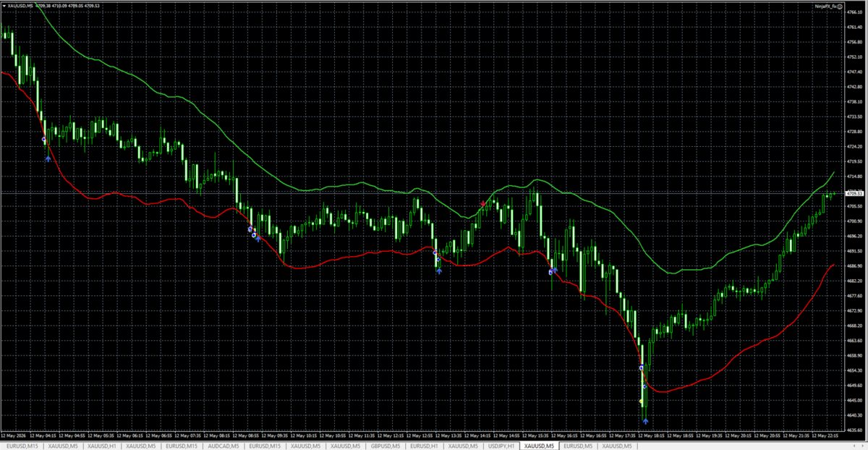The image size is (868, 450).
Task: Select the red sell arrow on the chart
Action: (482, 204)
